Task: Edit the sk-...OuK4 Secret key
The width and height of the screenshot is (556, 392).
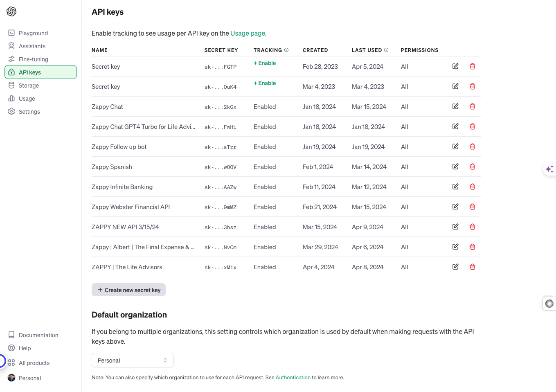Action: click(455, 86)
